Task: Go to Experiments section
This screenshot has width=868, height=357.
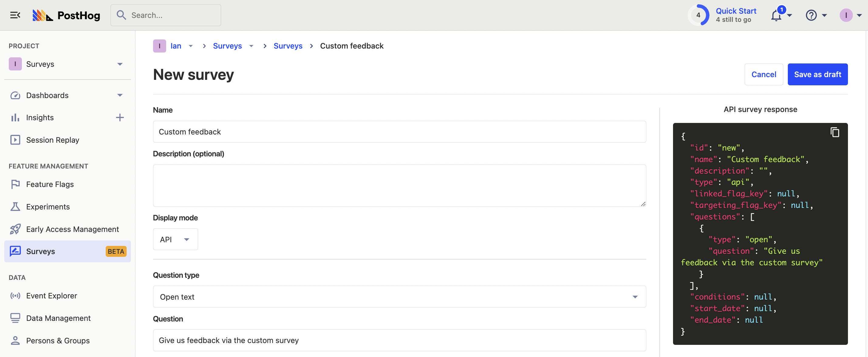Action: pyautogui.click(x=48, y=207)
